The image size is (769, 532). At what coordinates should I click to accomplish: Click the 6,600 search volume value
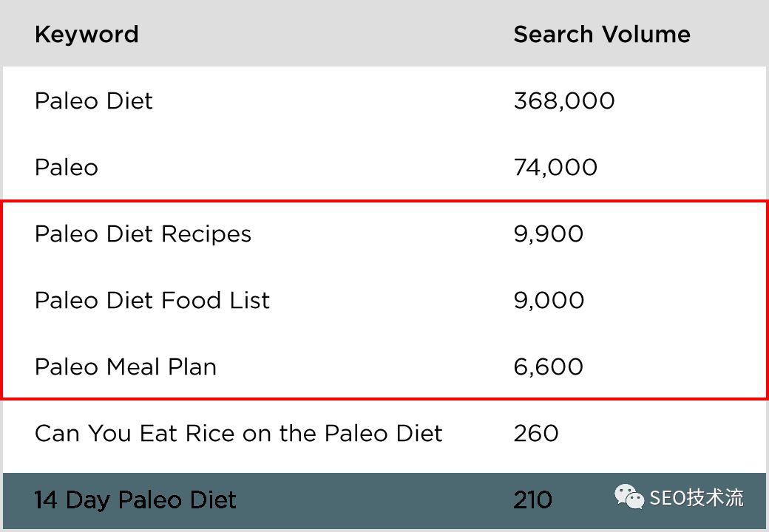pos(549,367)
